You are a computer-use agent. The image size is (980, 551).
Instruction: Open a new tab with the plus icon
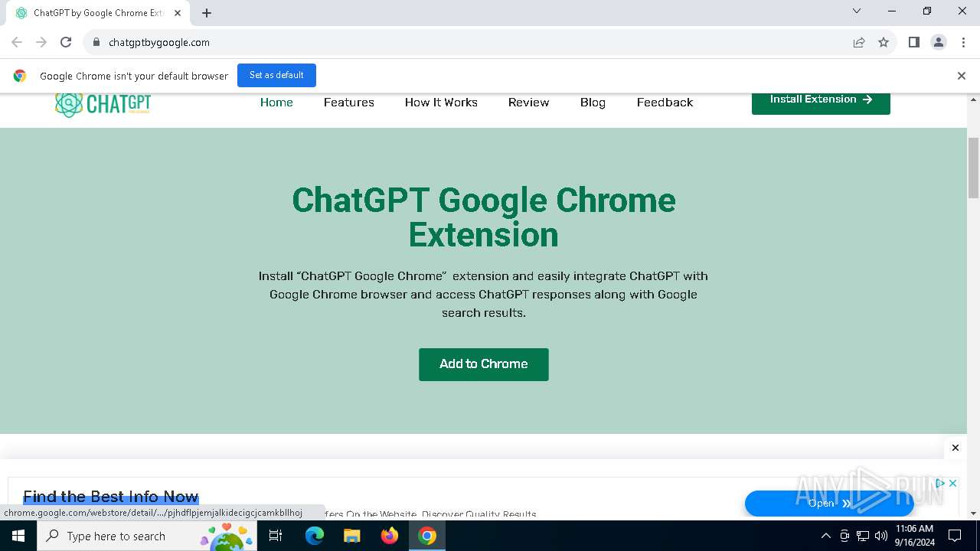(x=207, y=13)
